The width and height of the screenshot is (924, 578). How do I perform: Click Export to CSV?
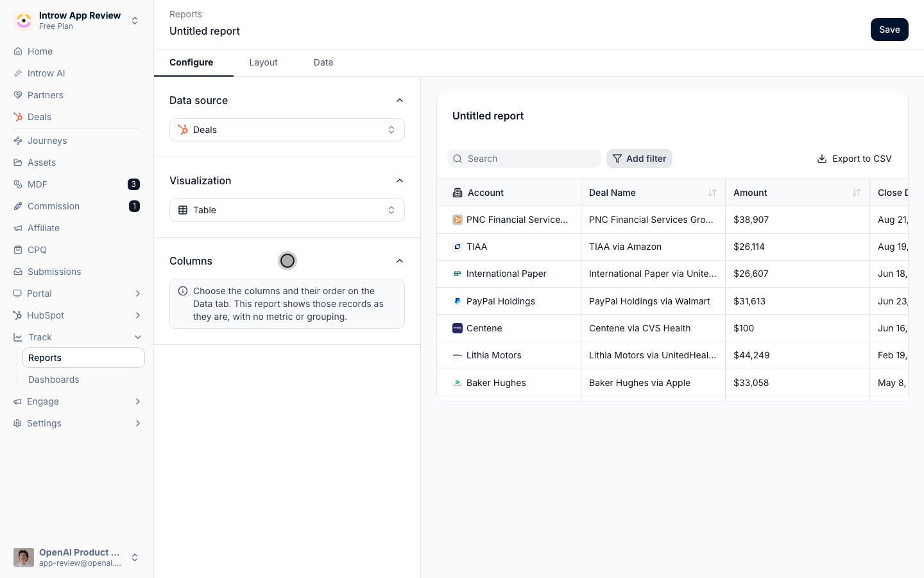click(854, 159)
